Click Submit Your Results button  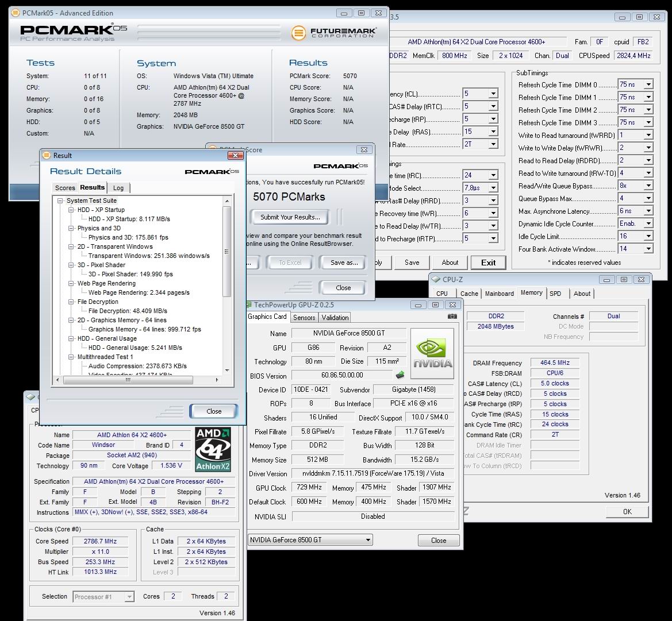290,217
